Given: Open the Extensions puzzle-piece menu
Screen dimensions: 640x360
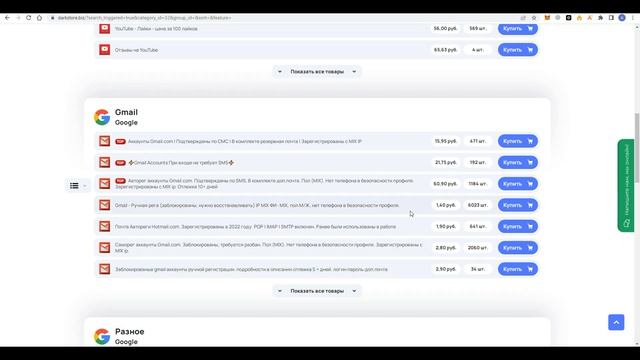Looking at the screenshot, I should click(600, 18).
